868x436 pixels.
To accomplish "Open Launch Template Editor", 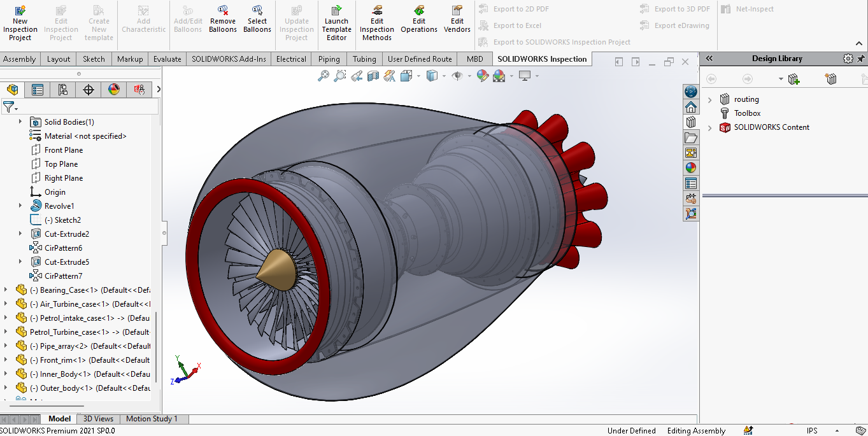I will click(x=336, y=22).
